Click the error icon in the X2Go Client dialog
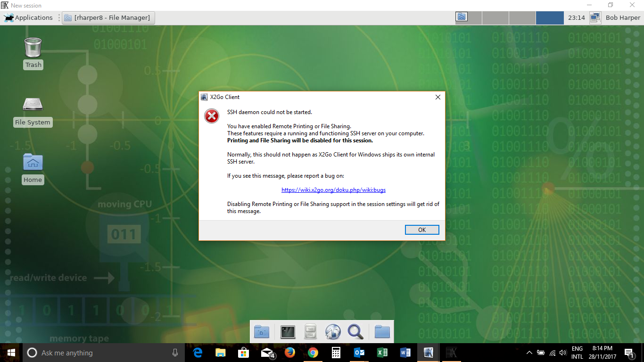 click(x=212, y=115)
